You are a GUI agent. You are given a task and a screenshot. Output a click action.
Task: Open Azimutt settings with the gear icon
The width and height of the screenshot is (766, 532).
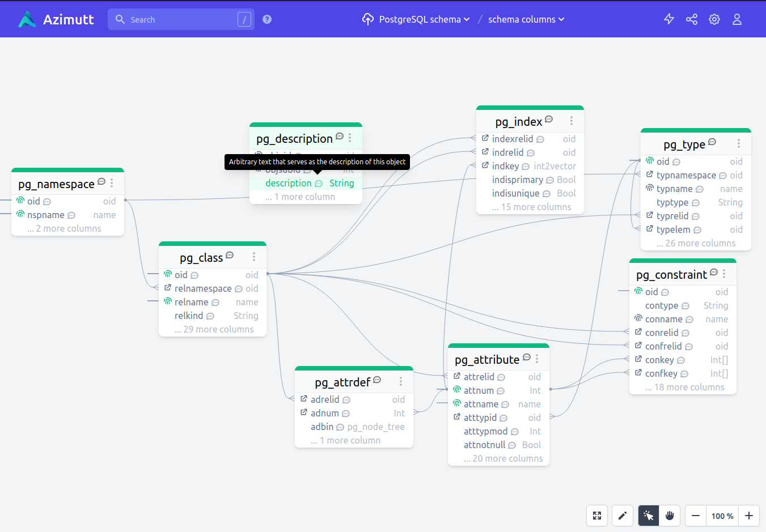click(x=714, y=19)
